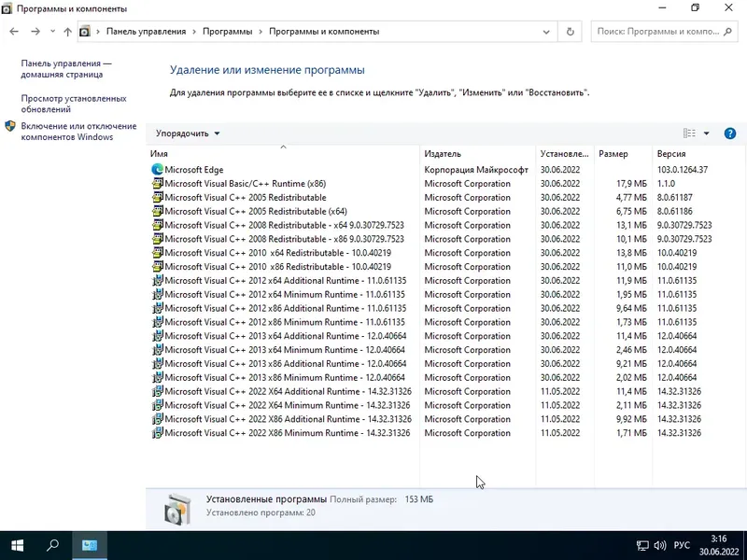Open the Упорядочить dropdown menu
Viewport: 747px width, 560px height.
coord(188,133)
